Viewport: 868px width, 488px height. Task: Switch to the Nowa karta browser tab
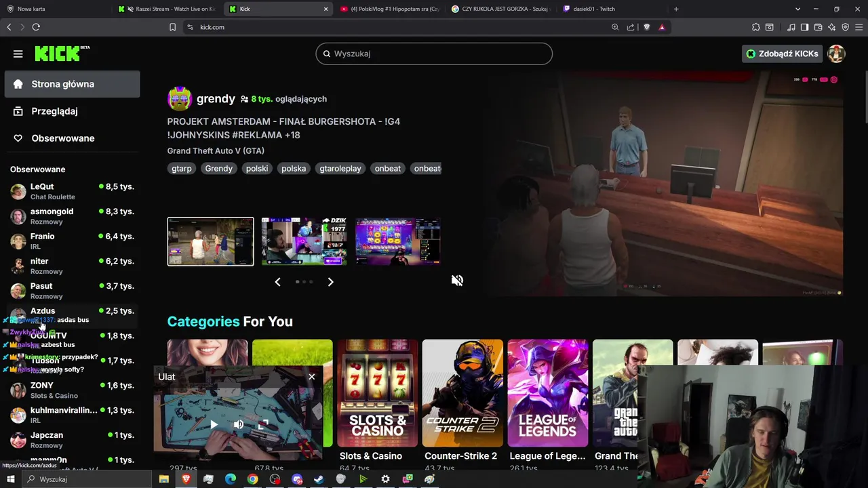pyautogui.click(x=56, y=9)
